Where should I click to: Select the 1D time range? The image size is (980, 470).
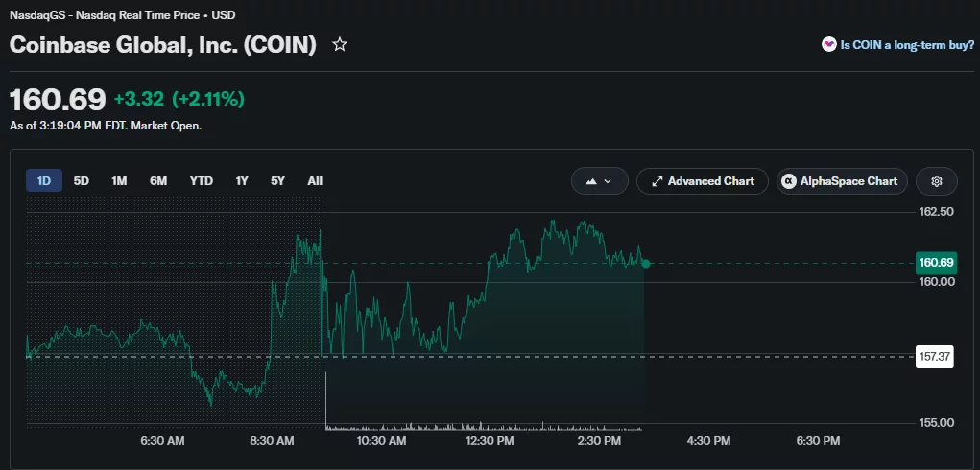click(44, 181)
